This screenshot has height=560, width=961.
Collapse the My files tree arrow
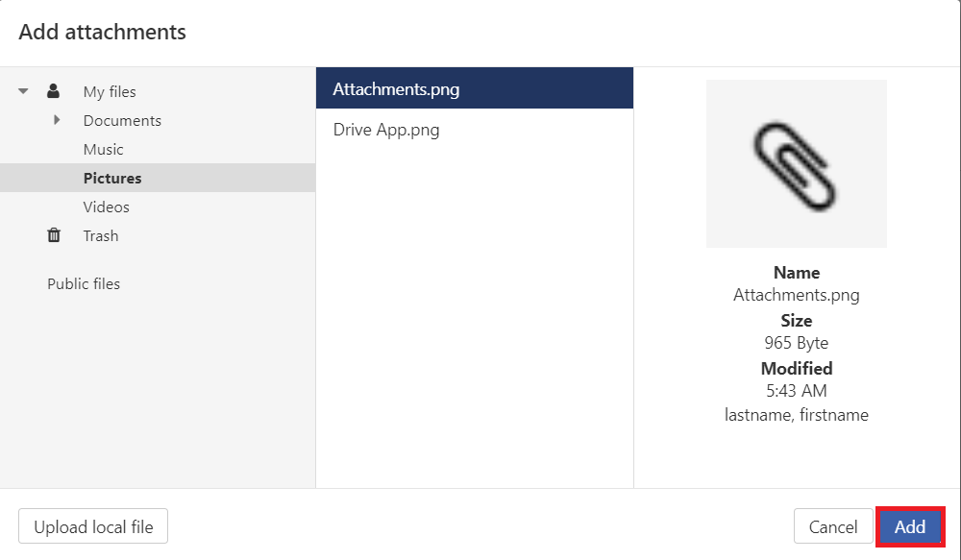(23, 91)
